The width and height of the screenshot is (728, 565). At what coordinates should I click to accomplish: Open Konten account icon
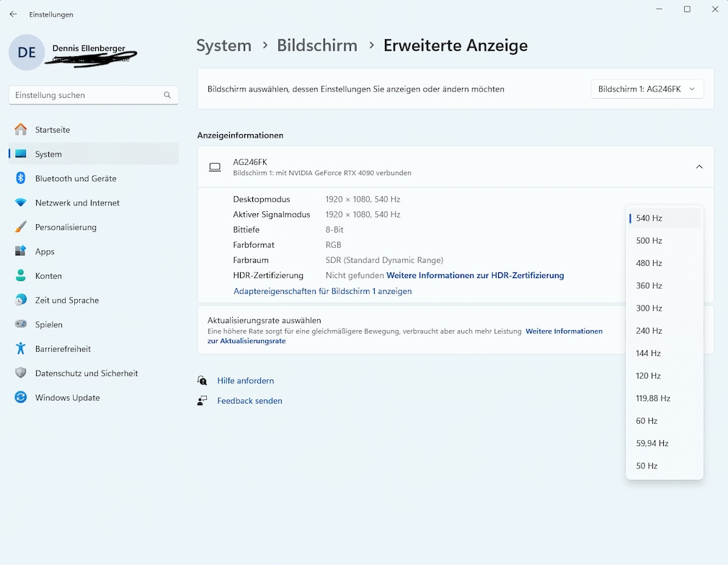(x=21, y=276)
